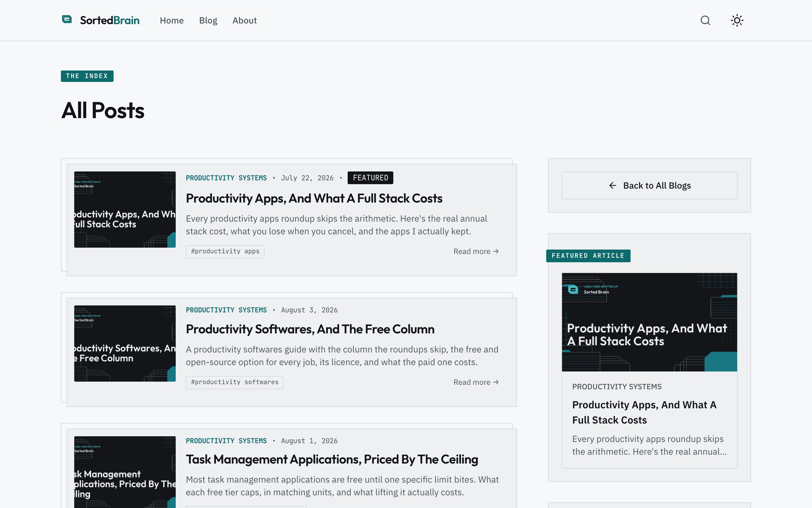Viewport: 812px width, 508px height.
Task: Click the SortedBrain site name
Action: click(110, 21)
